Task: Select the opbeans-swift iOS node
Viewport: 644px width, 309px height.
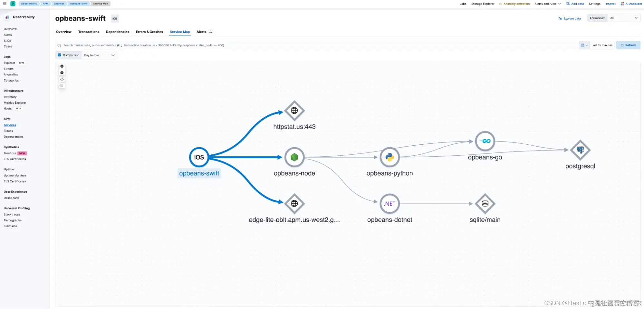Action: tap(199, 157)
